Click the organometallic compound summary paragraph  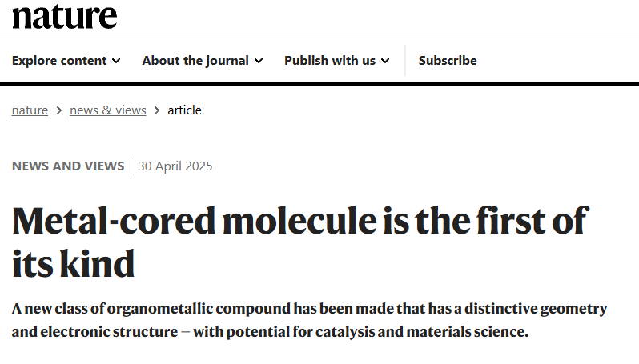click(309, 320)
